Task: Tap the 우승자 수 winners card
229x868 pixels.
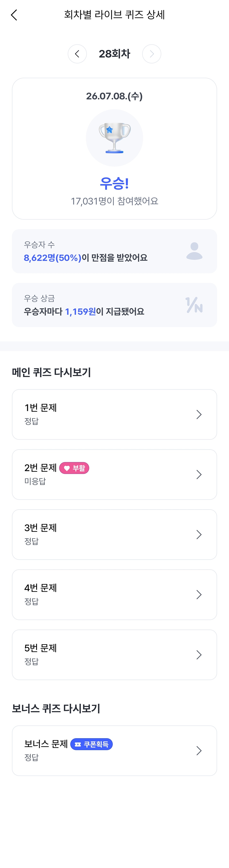Action: pos(114,251)
